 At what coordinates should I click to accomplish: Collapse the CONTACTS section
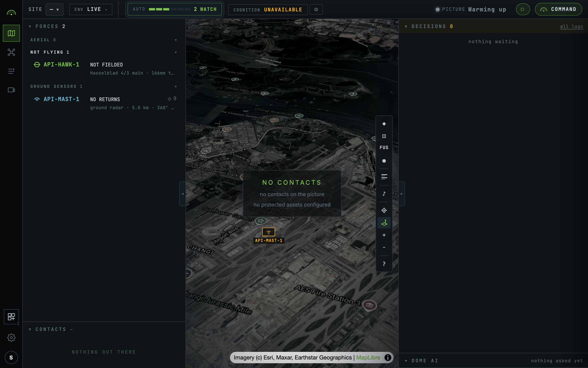click(x=30, y=329)
